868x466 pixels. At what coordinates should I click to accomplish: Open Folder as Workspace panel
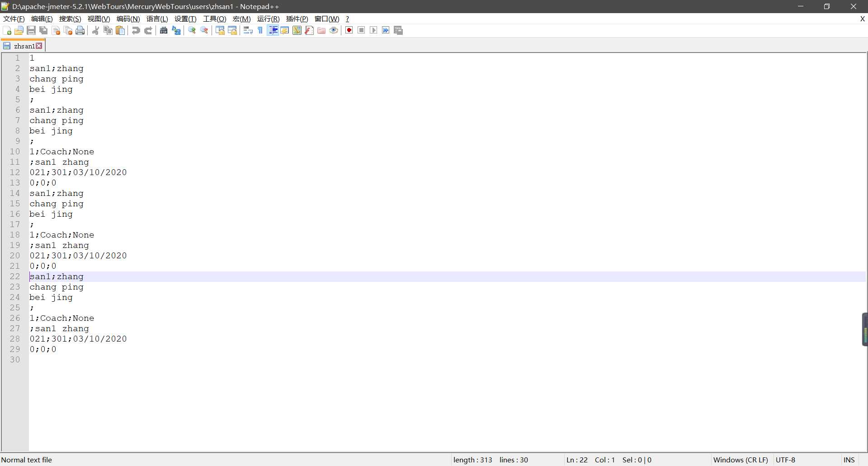(321, 30)
